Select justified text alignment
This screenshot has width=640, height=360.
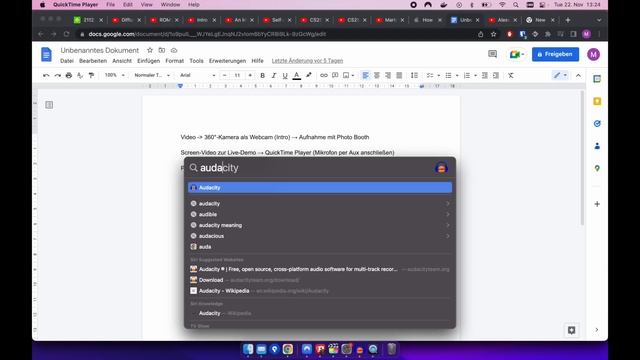click(399, 76)
